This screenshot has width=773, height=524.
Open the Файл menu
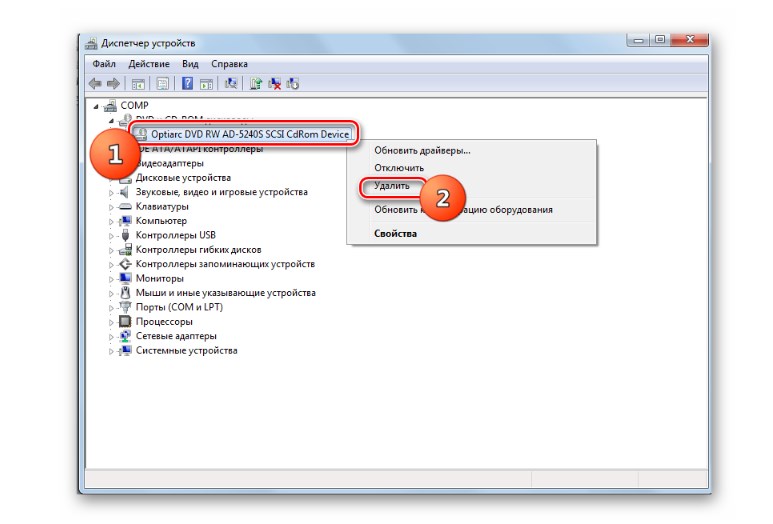(104, 64)
